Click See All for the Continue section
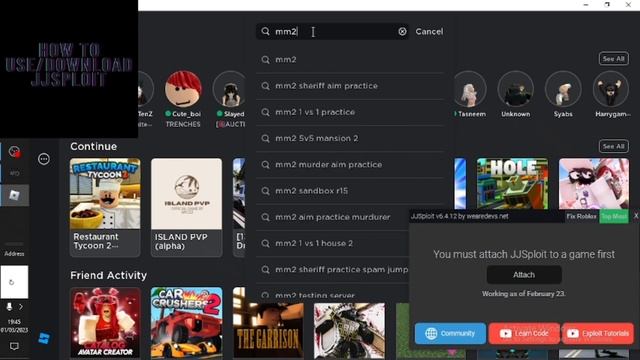The image size is (640, 360). pyautogui.click(x=613, y=146)
